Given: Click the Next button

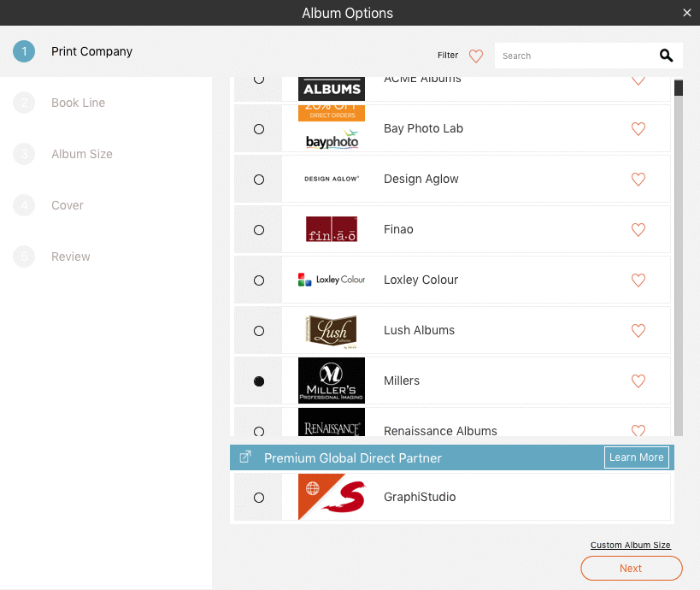Looking at the screenshot, I should coord(632,568).
